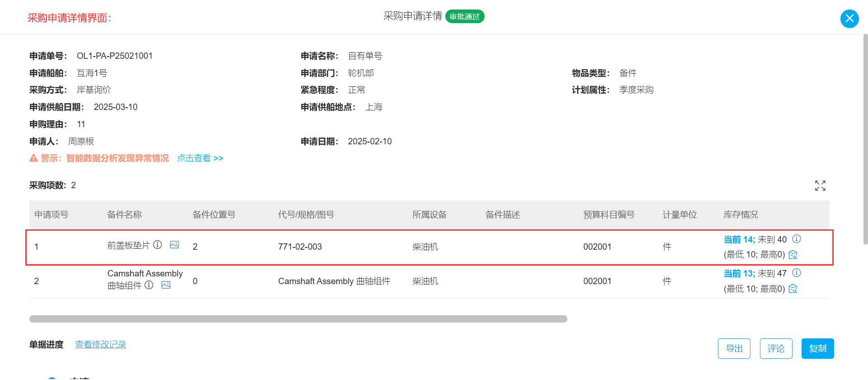The width and height of the screenshot is (868, 380).
Task: Click 互海1号 ship name
Action: tap(92, 73)
